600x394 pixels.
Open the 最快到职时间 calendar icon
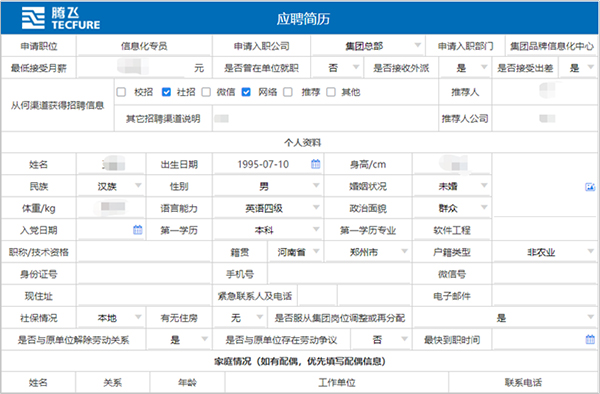click(x=590, y=339)
